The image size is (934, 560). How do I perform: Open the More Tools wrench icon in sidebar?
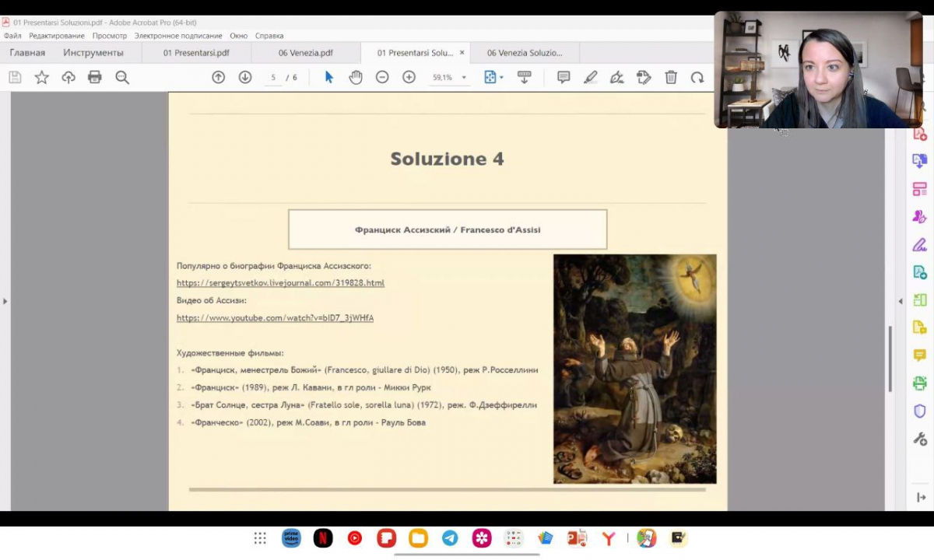click(920, 439)
